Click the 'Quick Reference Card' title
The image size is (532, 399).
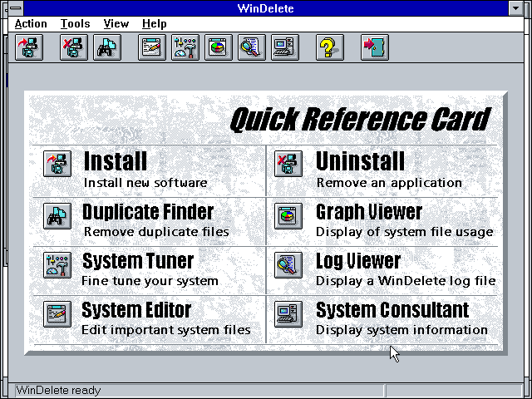360,120
